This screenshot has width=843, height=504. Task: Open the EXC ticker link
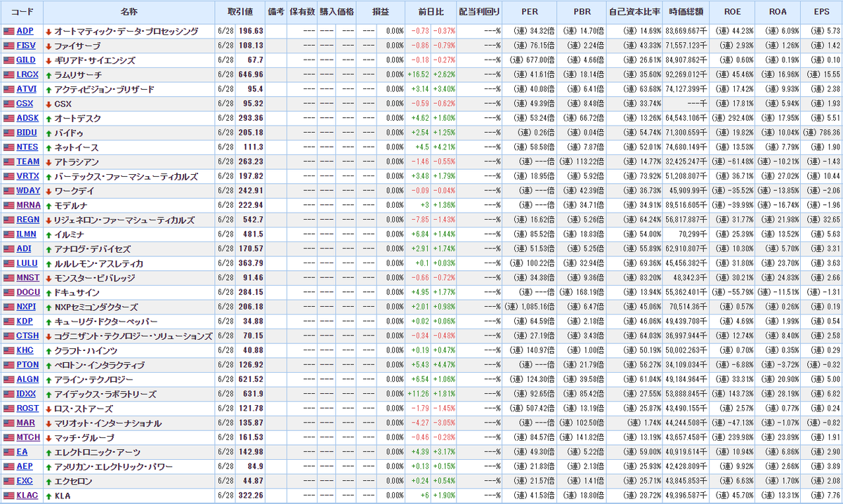25,482
